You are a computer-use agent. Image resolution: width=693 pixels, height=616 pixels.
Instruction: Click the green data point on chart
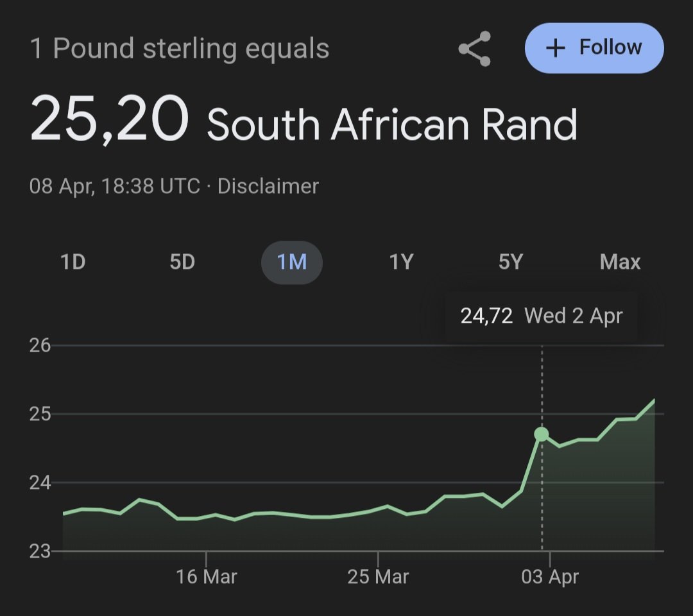tap(542, 434)
